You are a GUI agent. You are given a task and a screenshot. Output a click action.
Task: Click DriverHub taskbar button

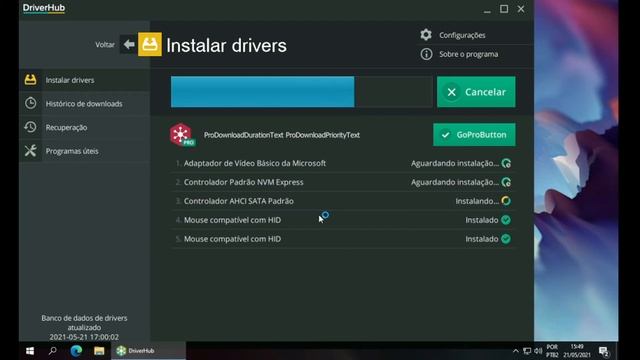point(148,351)
